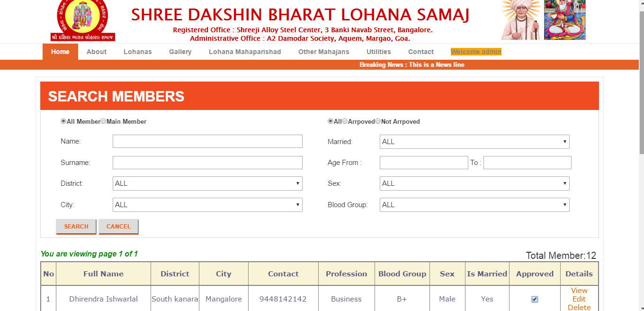Click the Sex column header

pyautogui.click(x=447, y=274)
